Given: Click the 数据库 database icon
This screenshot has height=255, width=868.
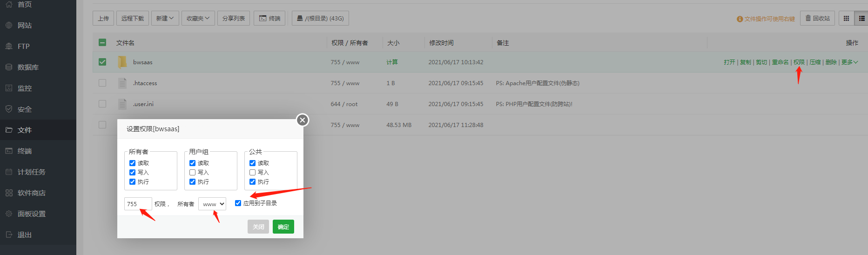Looking at the screenshot, I should [x=9, y=67].
